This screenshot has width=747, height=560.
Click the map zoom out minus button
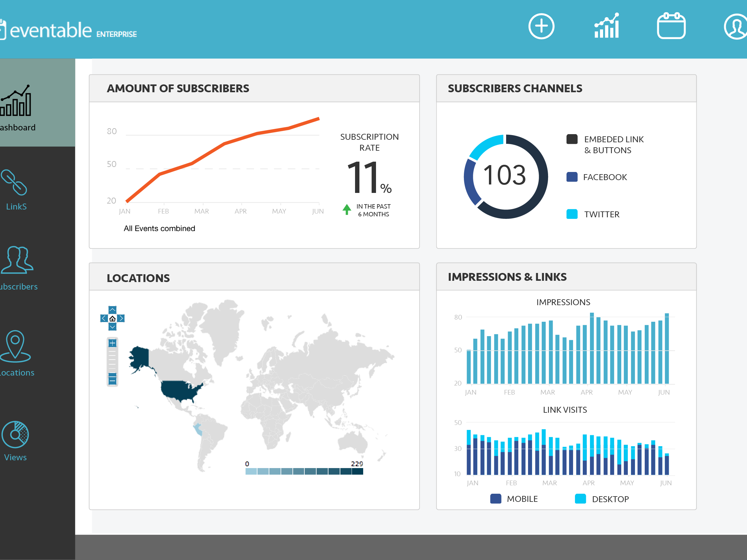coord(112,381)
